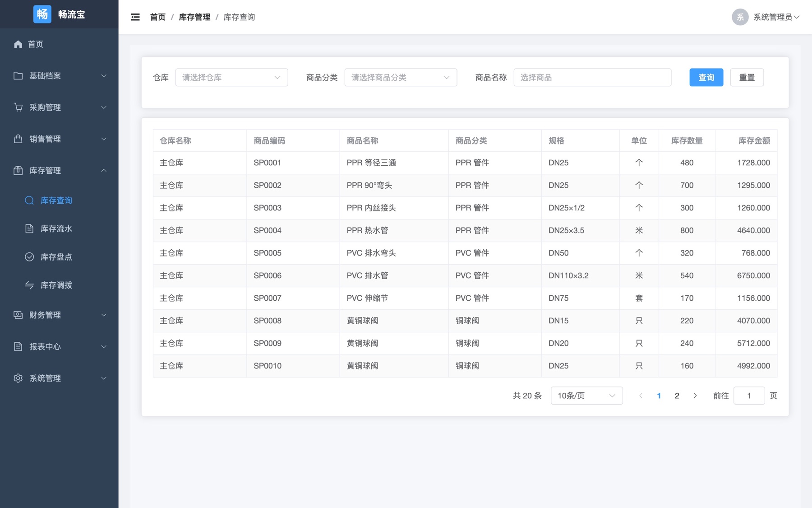The width and height of the screenshot is (812, 508).
Task: Click the 系 user avatar
Action: tap(740, 17)
